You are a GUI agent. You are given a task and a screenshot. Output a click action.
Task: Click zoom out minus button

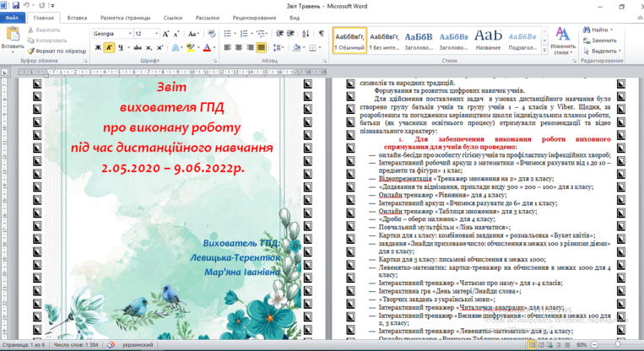point(594,345)
